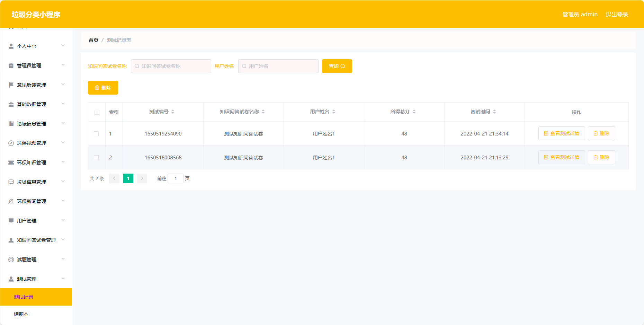The image size is (644, 325).
Task: Click the 垃圾分类小程序 title
Action: [36, 15]
